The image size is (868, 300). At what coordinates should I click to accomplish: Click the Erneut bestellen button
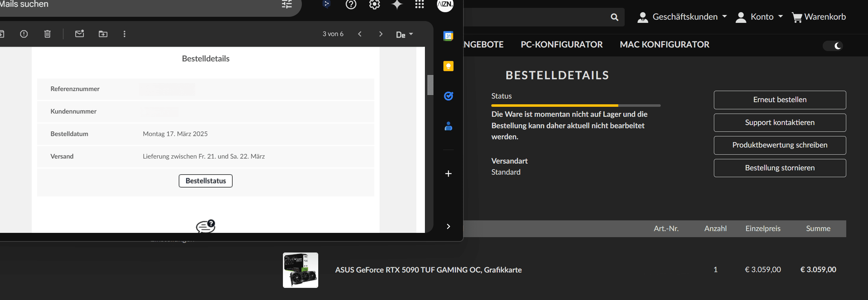[780, 100]
